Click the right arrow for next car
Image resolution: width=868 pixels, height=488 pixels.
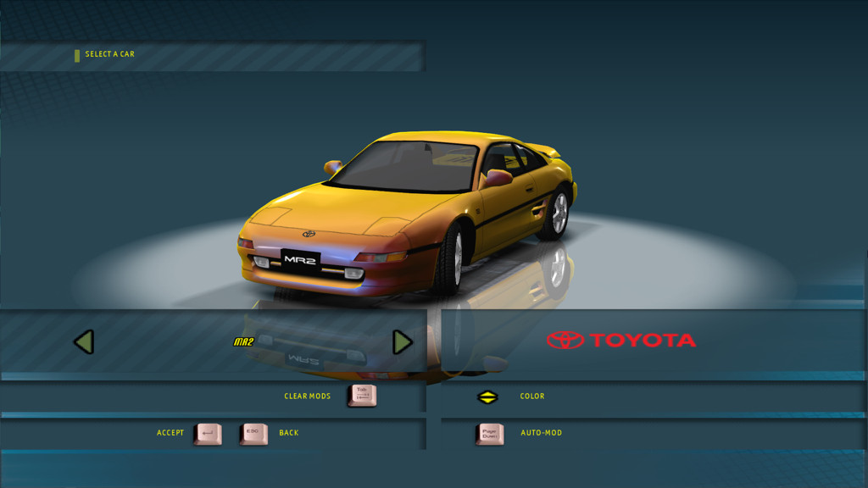click(x=403, y=341)
